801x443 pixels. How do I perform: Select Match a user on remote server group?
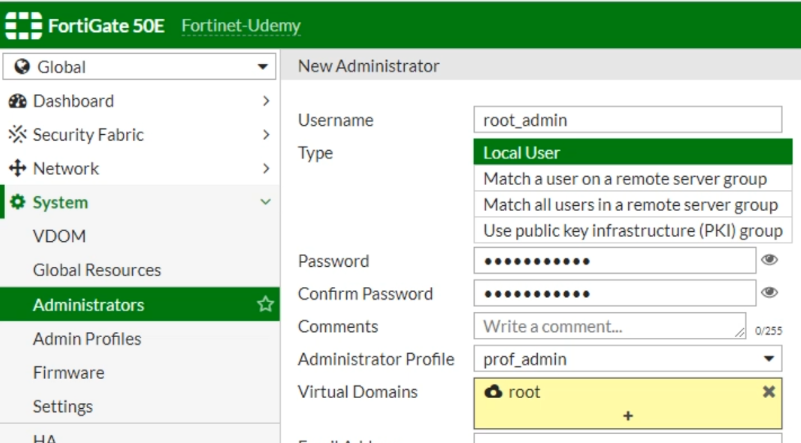[632, 178]
